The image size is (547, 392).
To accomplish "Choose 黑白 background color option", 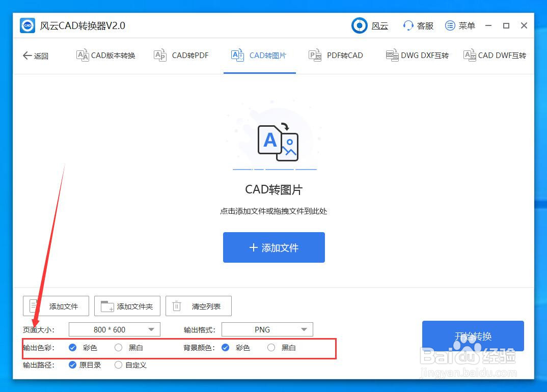I will tap(270, 347).
